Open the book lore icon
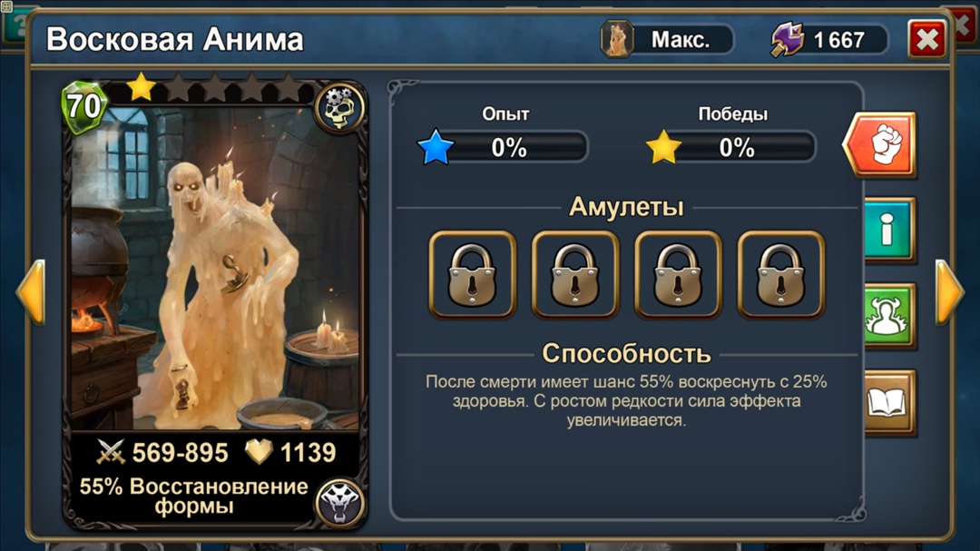This screenshot has width=980, height=551. [x=888, y=401]
